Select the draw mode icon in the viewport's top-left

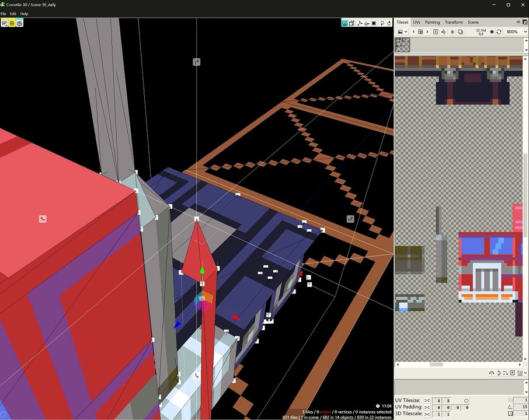click(4, 23)
